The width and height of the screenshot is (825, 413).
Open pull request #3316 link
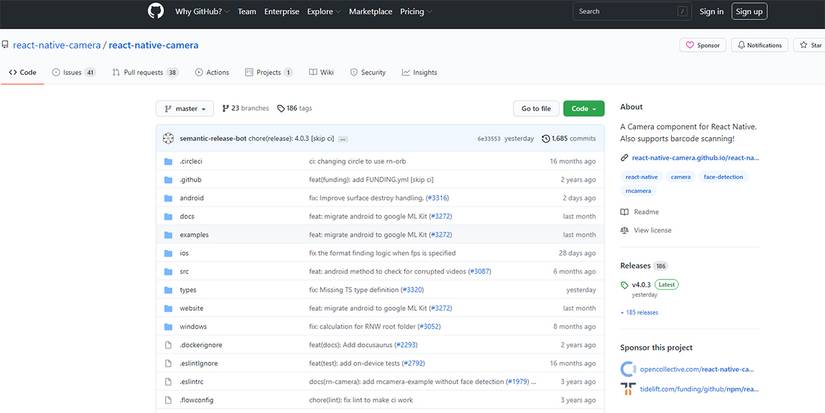click(x=437, y=198)
